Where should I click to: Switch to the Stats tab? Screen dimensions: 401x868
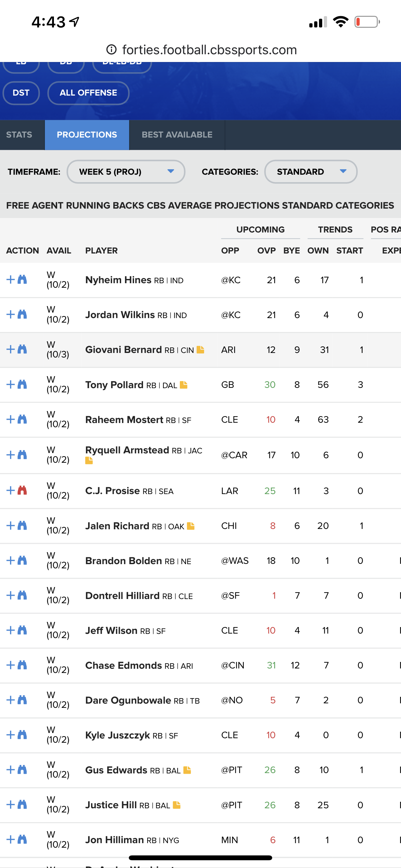(x=19, y=135)
